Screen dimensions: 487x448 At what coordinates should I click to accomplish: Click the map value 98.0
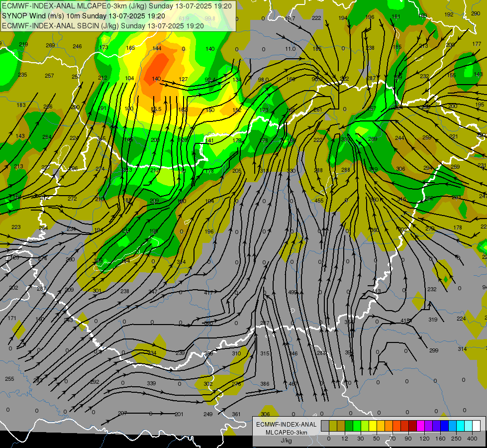tap(263, 80)
